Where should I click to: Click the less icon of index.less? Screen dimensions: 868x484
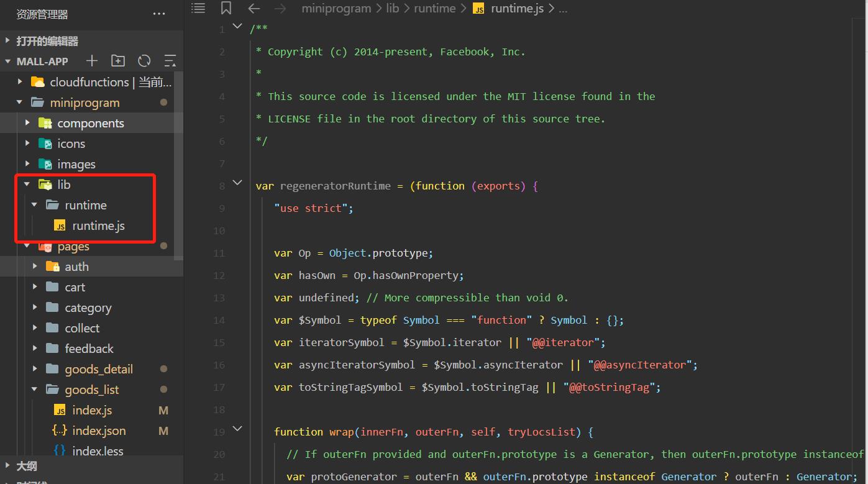pyautogui.click(x=60, y=451)
